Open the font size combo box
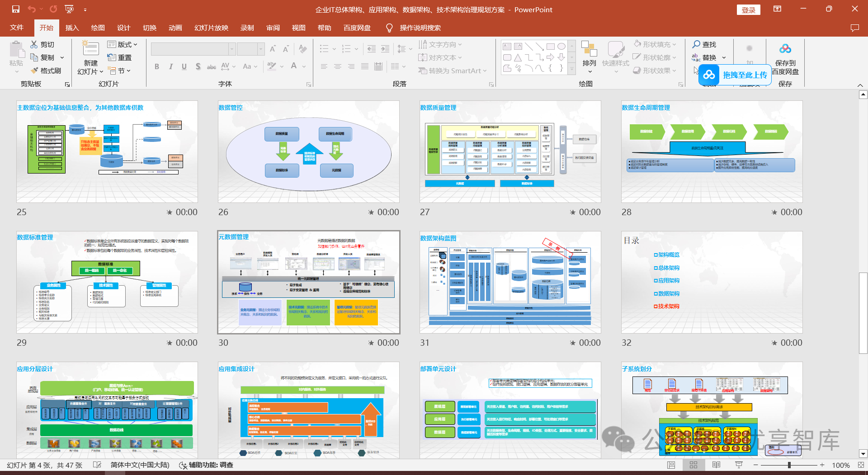This screenshot has width=868, height=475. (x=250, y=49)
